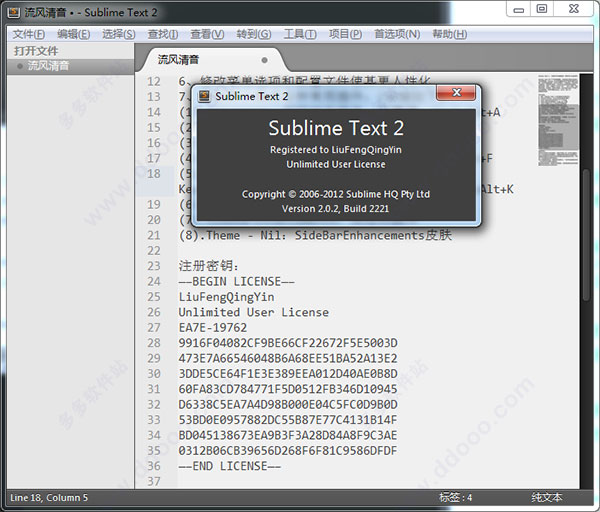The height and width of the screenshot is (512, 600).
Task: Open the 项目(P) menu
Action: coord(345,34)
